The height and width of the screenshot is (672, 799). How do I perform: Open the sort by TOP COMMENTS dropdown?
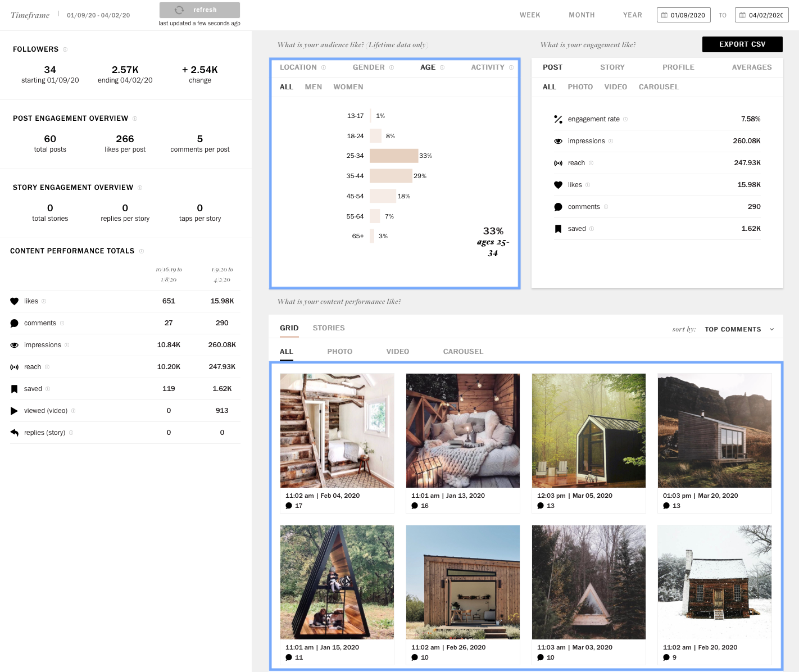point(739,329)
